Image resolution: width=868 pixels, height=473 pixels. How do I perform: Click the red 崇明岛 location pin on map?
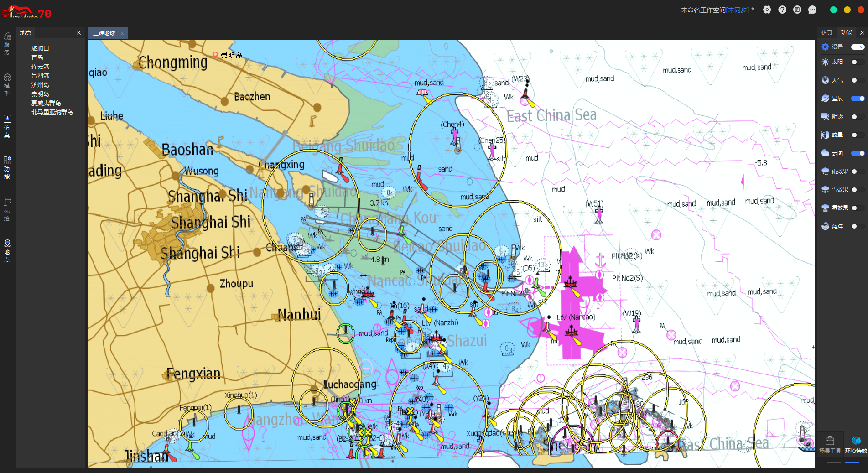215,55
